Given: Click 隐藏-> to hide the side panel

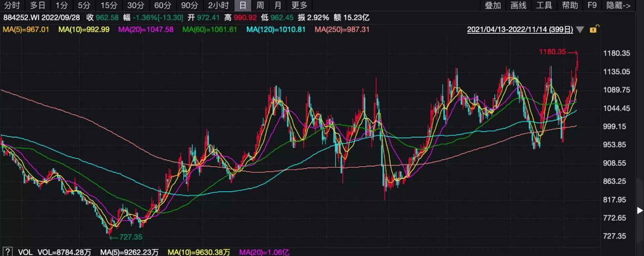Looking at the screenshot, I should (x=618, y=5).
